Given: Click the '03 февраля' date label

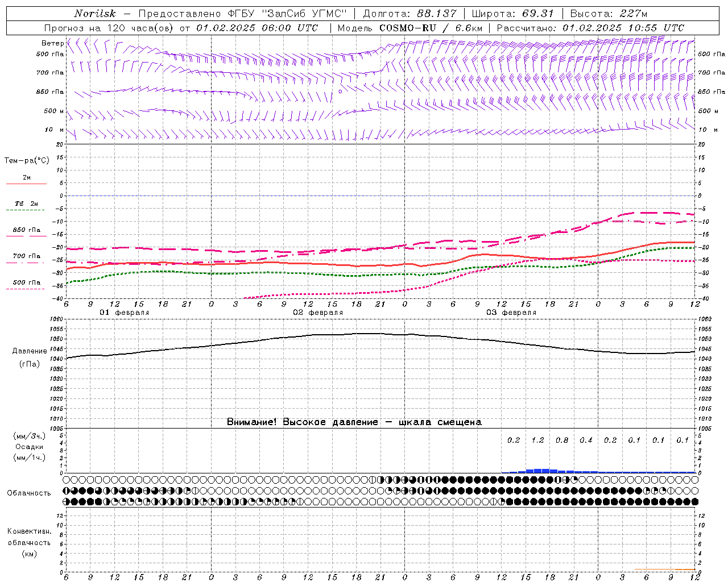Looking at the screenshot, I should pyautogui.click(x=511, y=313).
